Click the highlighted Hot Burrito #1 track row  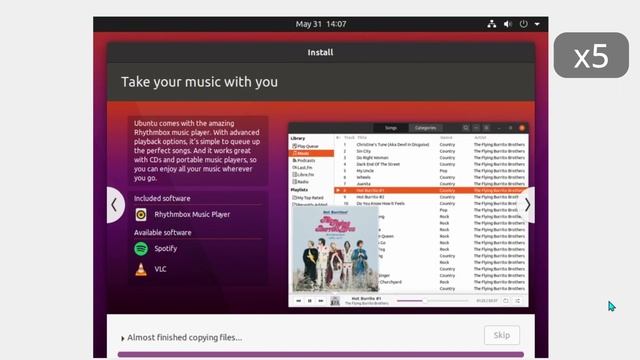[431, 190]
